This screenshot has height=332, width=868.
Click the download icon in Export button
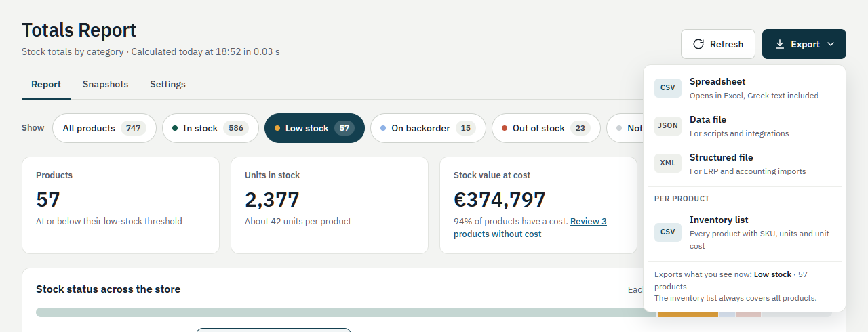[x=779, y=44]
